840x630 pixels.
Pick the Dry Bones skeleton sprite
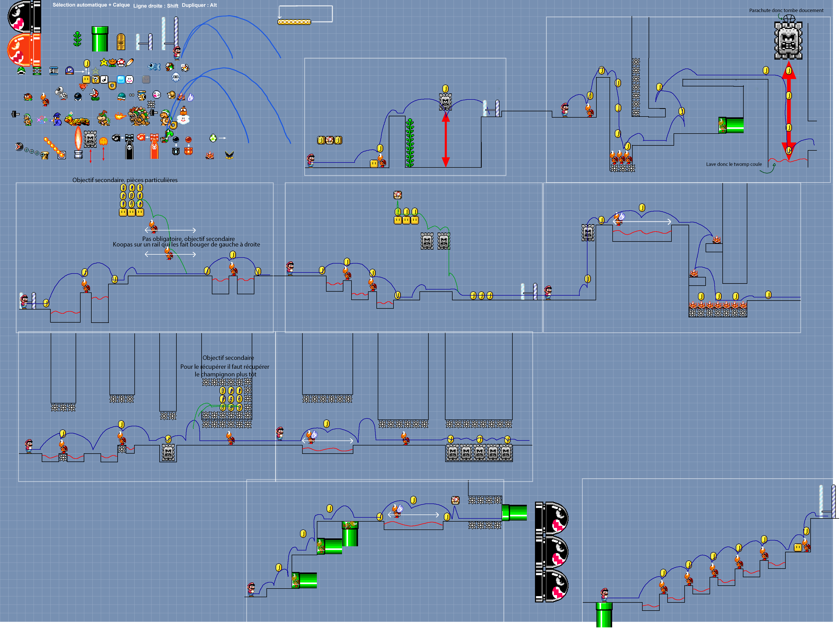[61, 93]
